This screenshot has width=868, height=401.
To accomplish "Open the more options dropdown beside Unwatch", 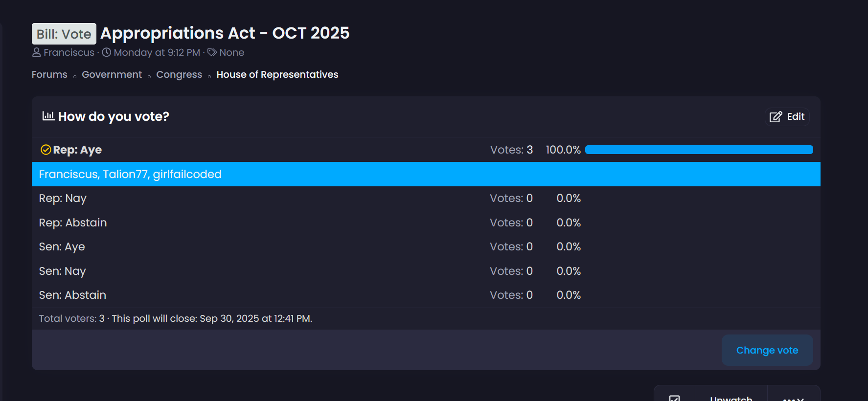I will point(793,398).
